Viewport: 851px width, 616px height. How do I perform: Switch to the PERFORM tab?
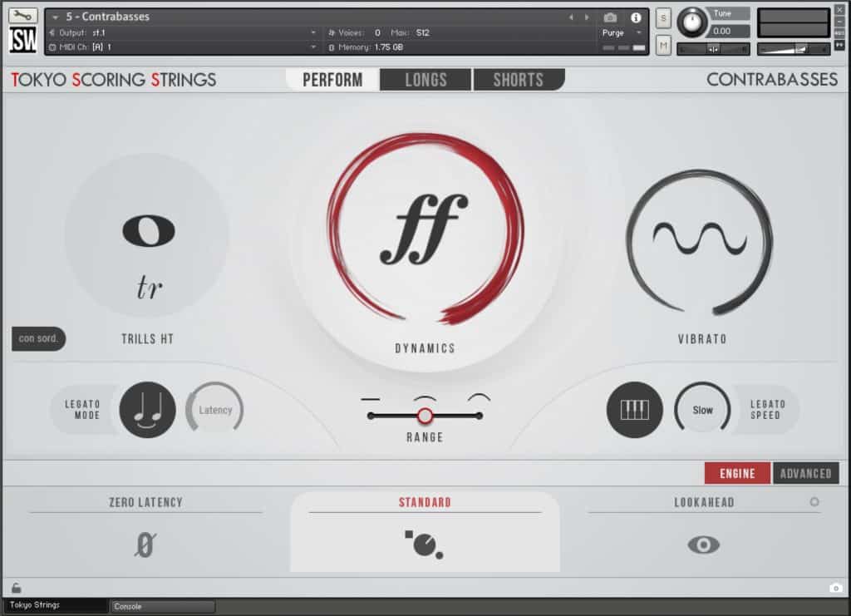[x=332, y=80]
